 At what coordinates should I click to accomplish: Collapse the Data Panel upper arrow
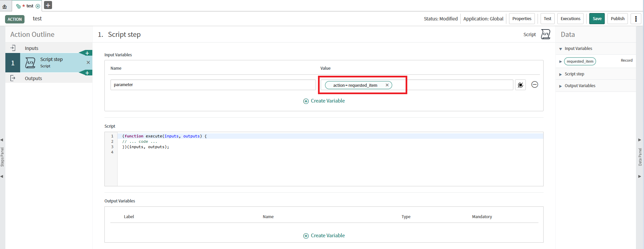point(640,140)
